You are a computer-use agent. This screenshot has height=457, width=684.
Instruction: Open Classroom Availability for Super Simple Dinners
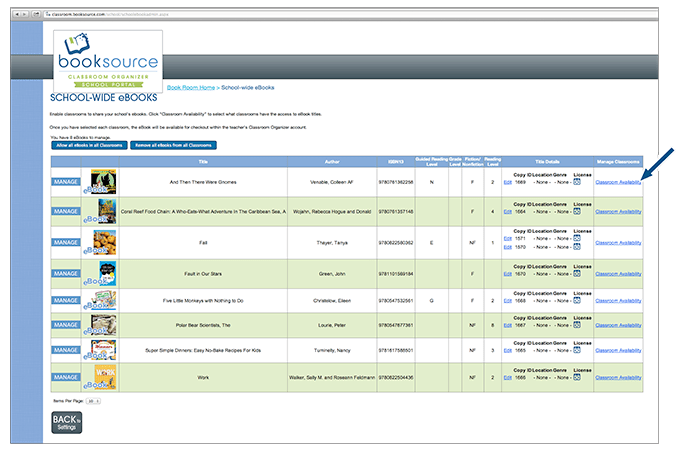click(x=618, y=350)
